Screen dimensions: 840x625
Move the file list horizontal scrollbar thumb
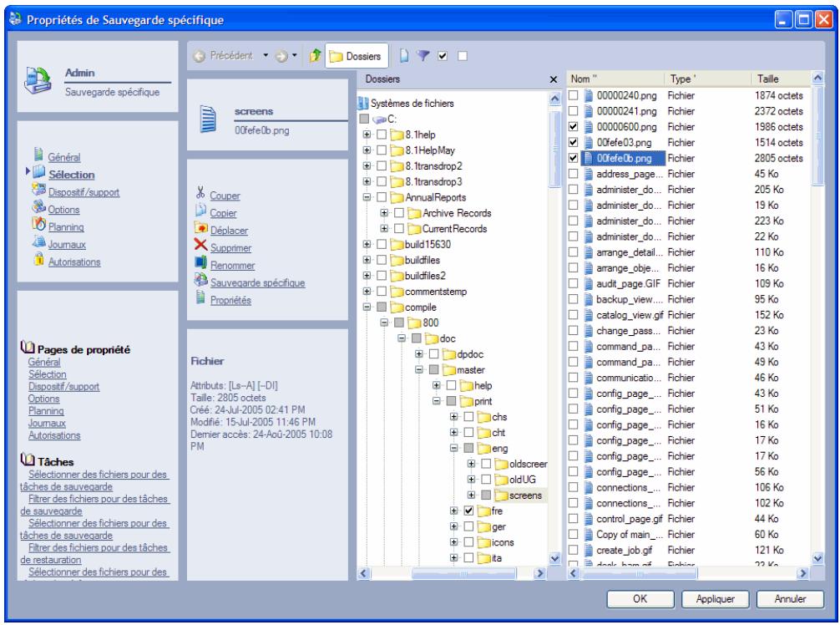[640, 573]
